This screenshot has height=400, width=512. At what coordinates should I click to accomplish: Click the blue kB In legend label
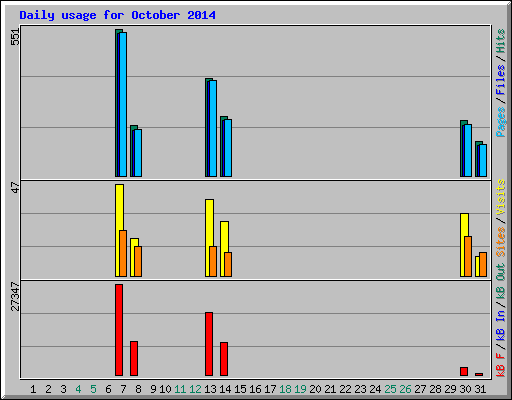(500, 325)
